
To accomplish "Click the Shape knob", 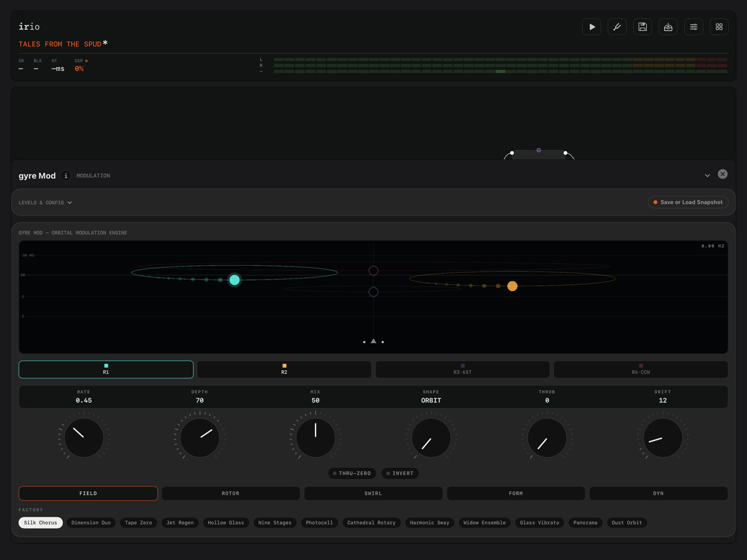I will click(431, 437).
